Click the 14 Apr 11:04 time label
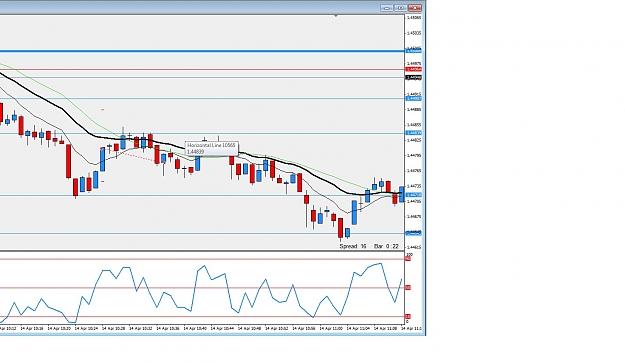 pyautogui.click(x=358, y=329)
